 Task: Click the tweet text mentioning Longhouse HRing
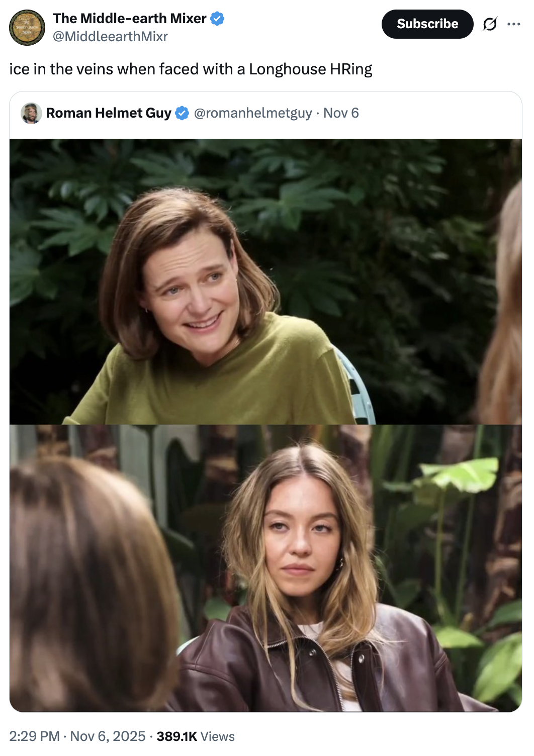coord(191,69)
